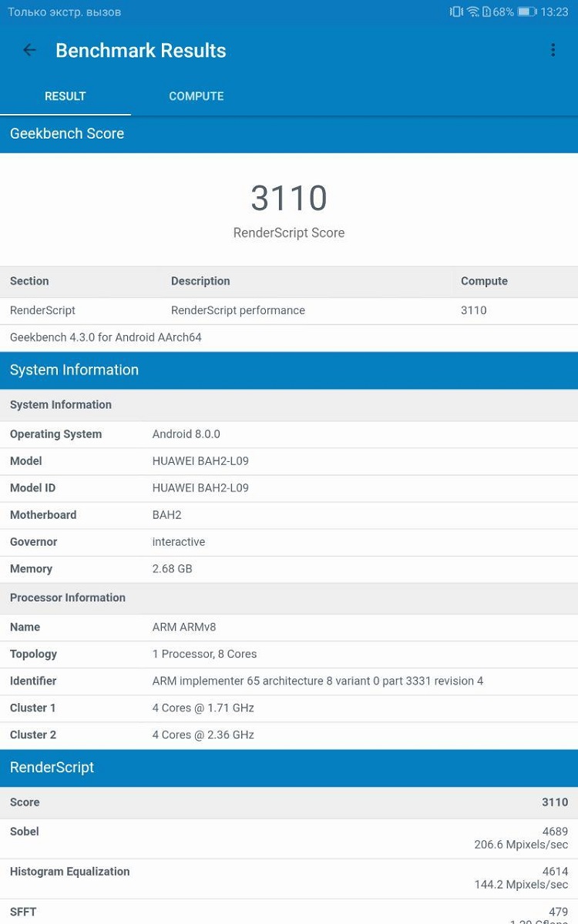
Task: Tap the Model value HUAWEI BAH2-L09
Action: coord(200,460)
